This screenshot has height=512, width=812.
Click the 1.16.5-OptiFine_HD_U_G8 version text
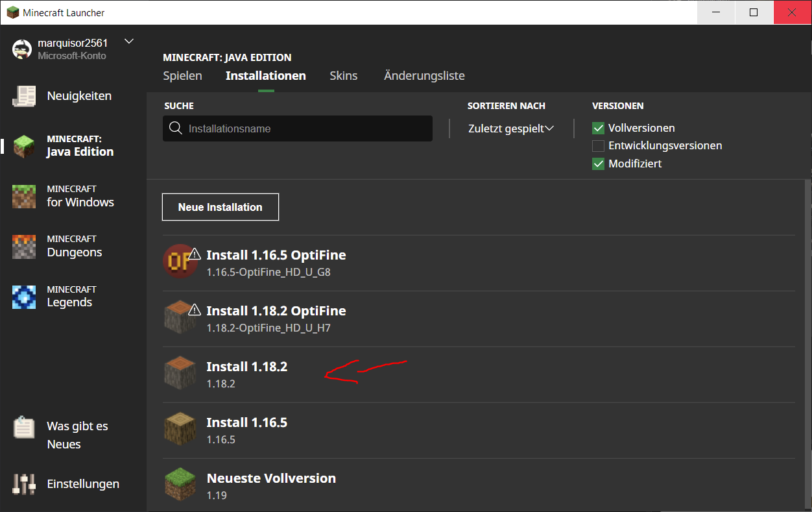pyautogui.click(x=269, y=273)
